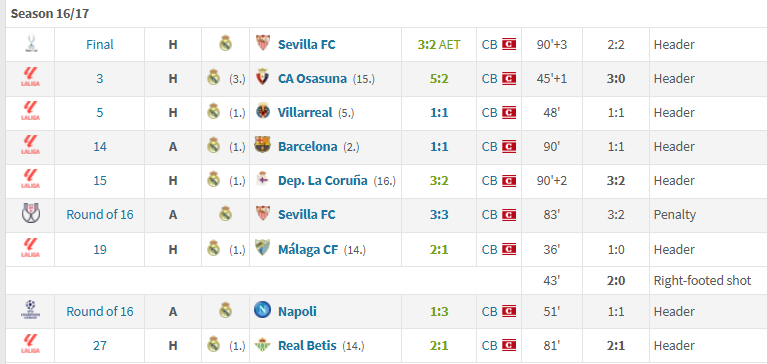The width and height of the screenshot is (767, 364).
Task: Open the 3:3 result against Sevilla FC
Action: coord(439,214)
